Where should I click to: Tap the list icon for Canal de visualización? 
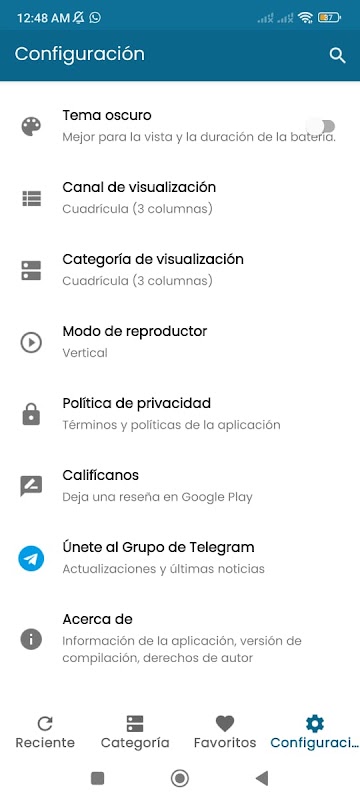31,198
